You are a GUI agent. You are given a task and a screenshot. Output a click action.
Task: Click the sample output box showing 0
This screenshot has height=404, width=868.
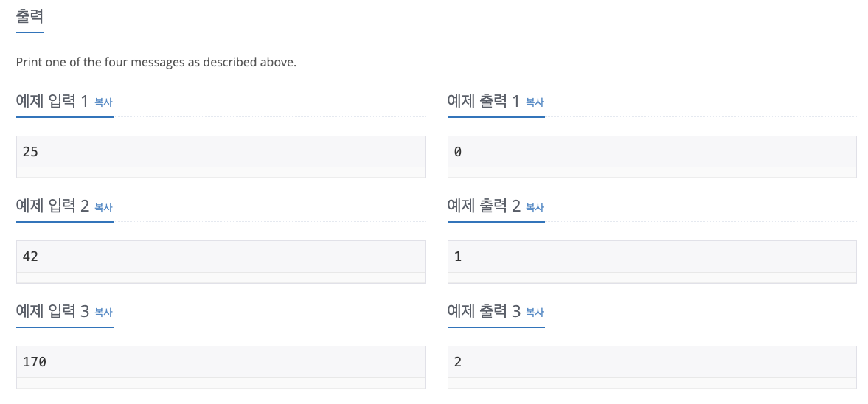[652, 153]
